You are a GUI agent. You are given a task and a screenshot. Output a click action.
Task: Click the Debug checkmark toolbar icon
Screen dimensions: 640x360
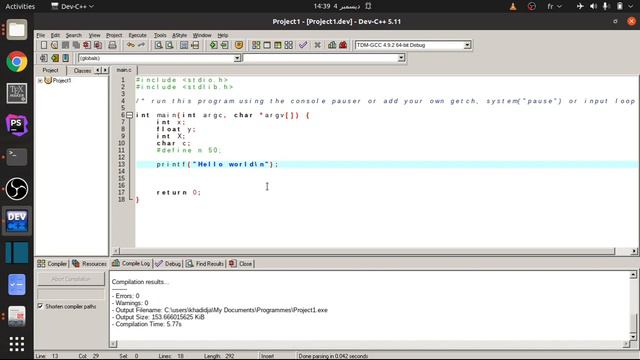[303, 45]
